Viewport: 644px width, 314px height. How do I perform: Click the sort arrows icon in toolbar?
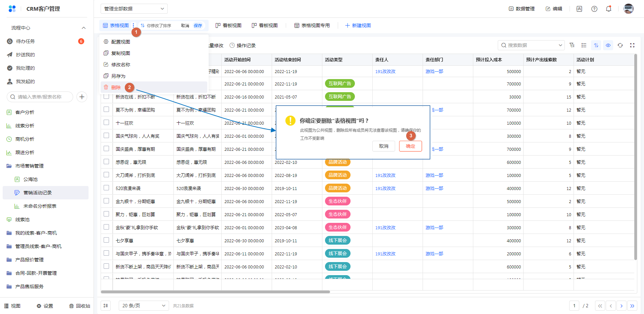coord(596,45)
